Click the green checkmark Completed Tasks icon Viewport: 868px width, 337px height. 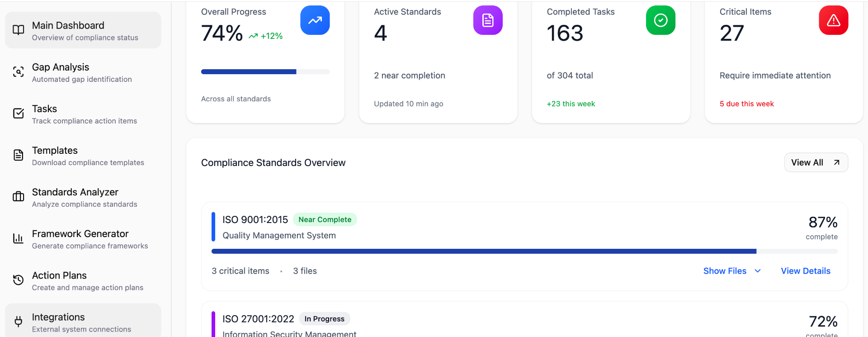click(660, 20)
